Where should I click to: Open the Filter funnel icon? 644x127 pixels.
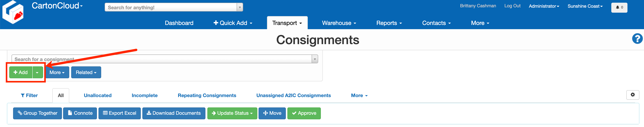(23, 95)
